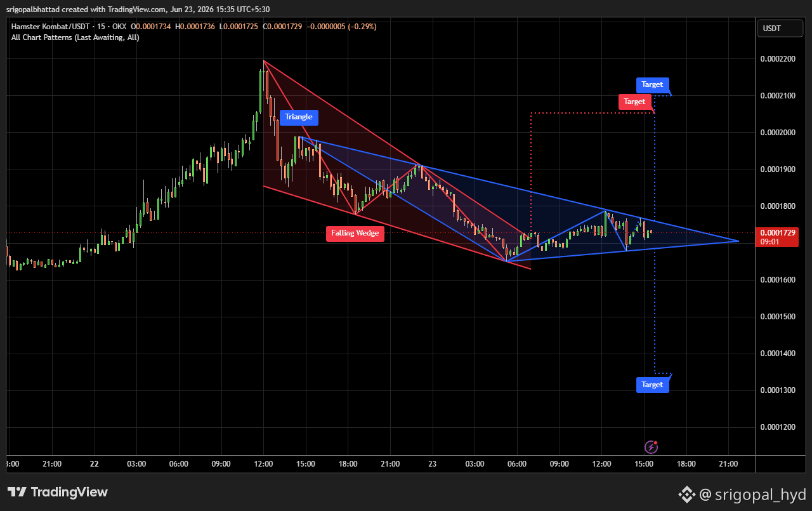Viewport: 812px width, 511px height.
Task: Select the red Falling Wedge pattern label
Action: pos(355,233)
